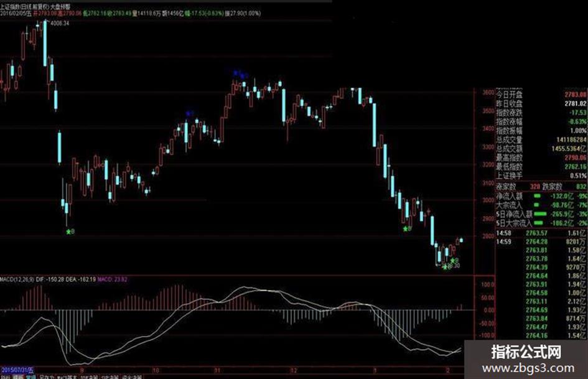The image size is (588, 379).
Task: Click the 5日大宗流入 row
Action: 541,223
